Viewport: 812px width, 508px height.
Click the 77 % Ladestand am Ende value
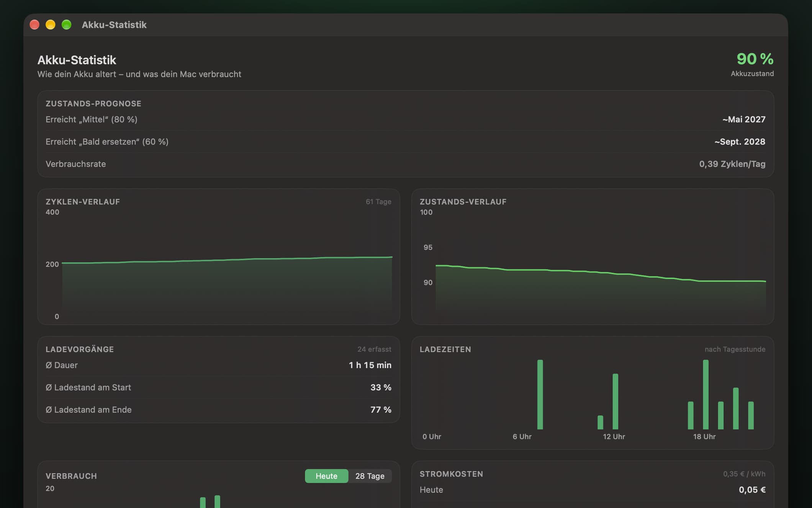coord(381,409)
